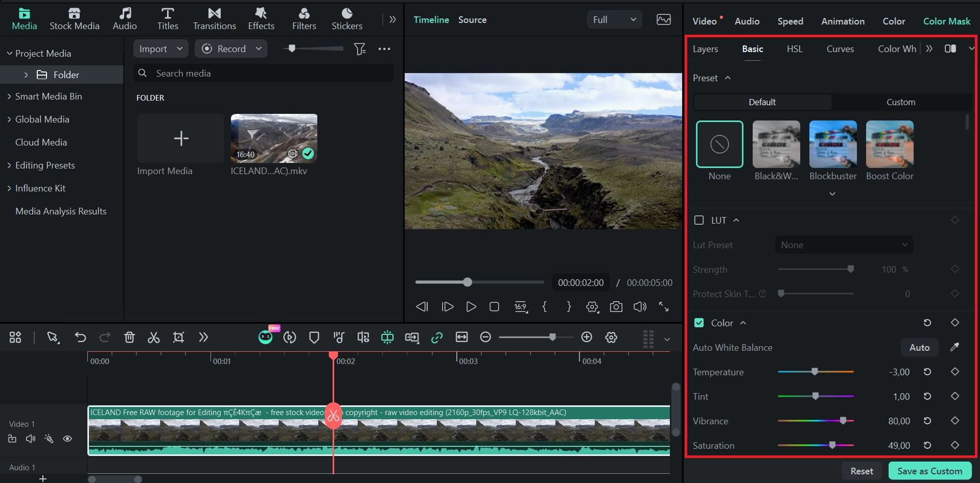The height and width of the screenshot is (483, 980).
Task: Uncheck the Color checkbox
Action: (x=699, y=323)
